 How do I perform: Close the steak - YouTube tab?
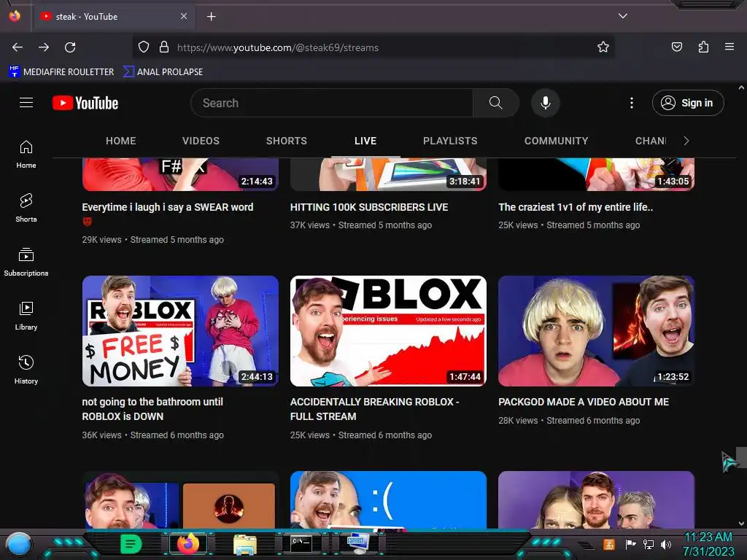184,16
